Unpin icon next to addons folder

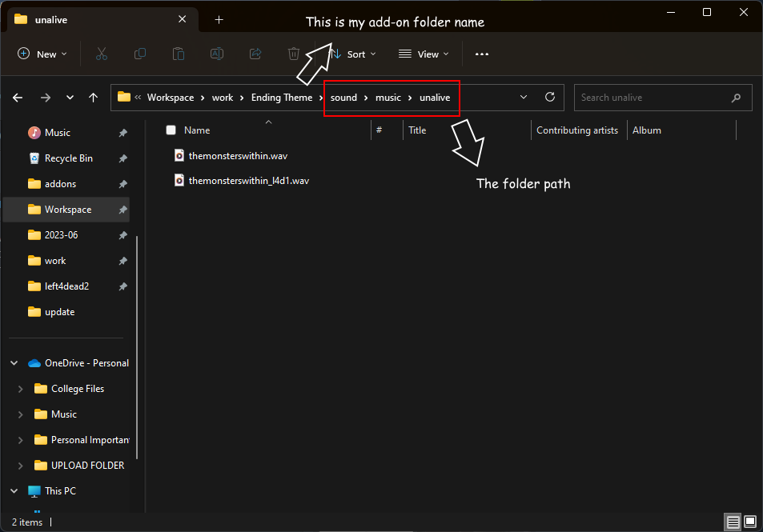122,184
